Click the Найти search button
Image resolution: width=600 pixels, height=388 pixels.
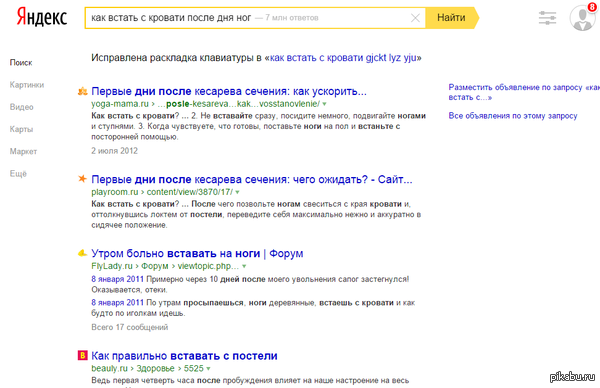[452, 18]
